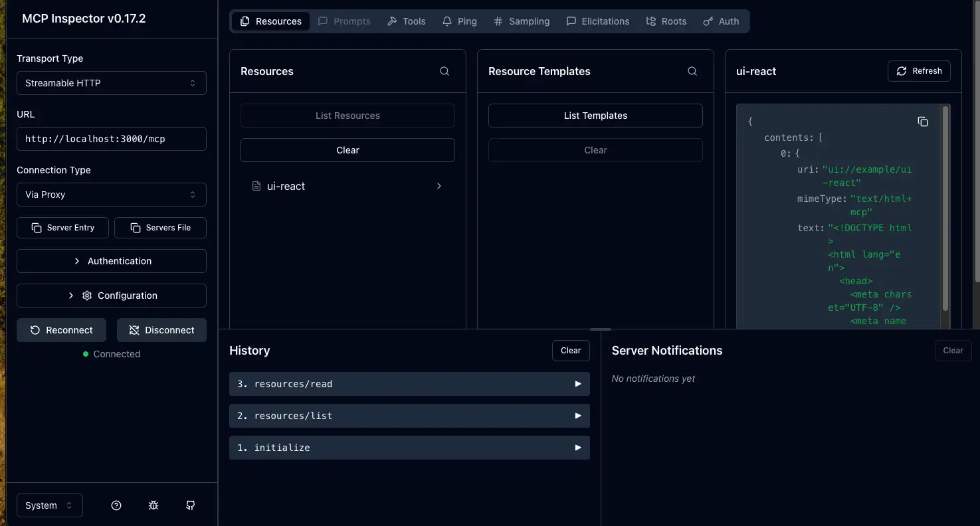Open the GitHub repository icon
This screenshot has height=526, width=980.
coord(191,505)
